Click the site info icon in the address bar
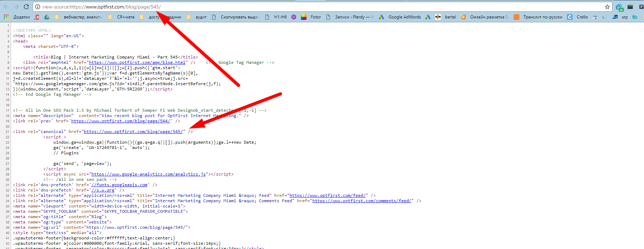644x249 pixels. [x=38, y=7]
